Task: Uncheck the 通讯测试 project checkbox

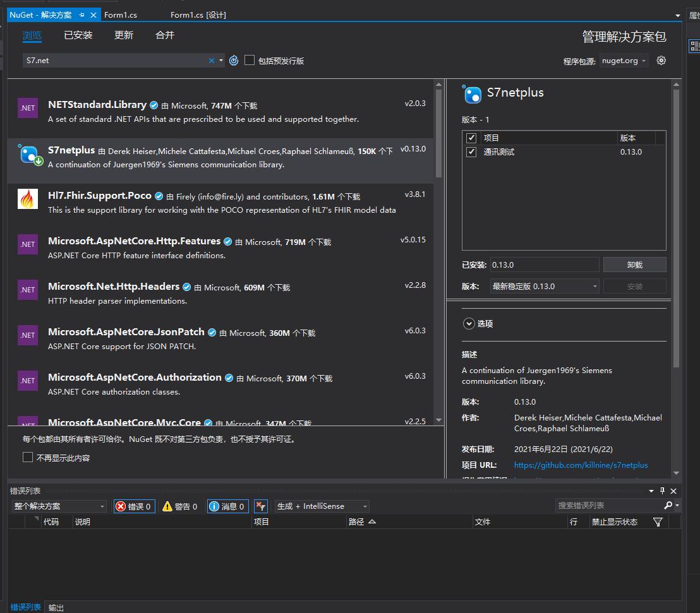Action: tap(471, 152)
